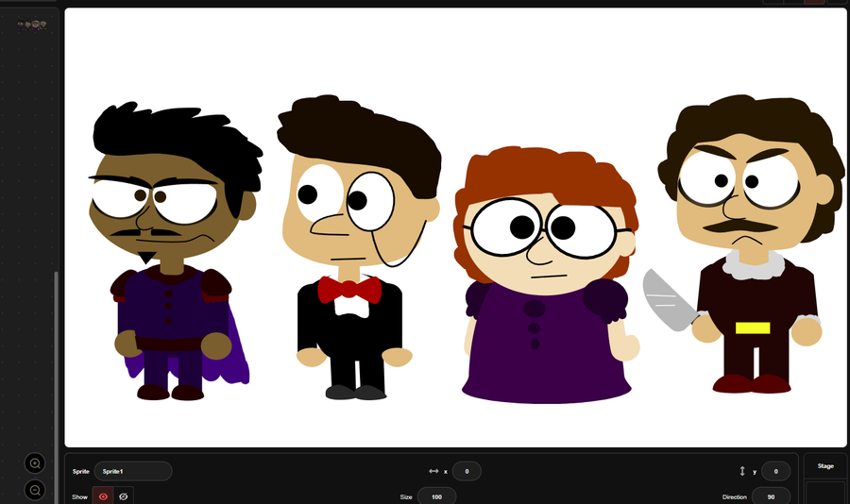The image size is (850, 504).
Task: Click the "Size" label
Action: tap(406, 497)
